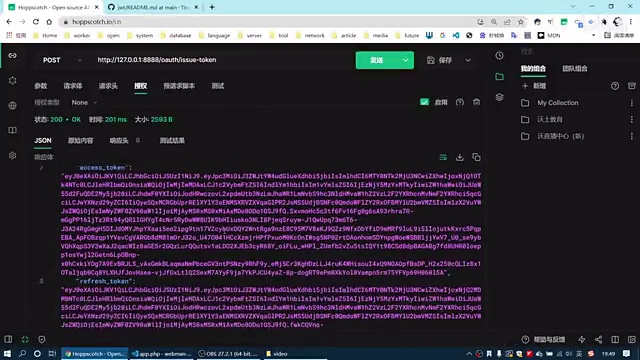Focus the request URL field
640x360 pixels.
(222, 60)
